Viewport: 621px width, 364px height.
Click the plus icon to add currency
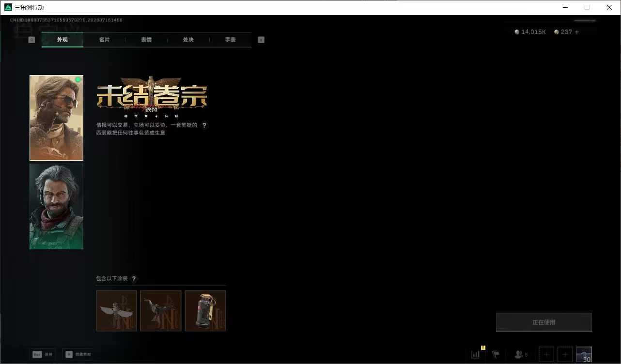(577, 32)
